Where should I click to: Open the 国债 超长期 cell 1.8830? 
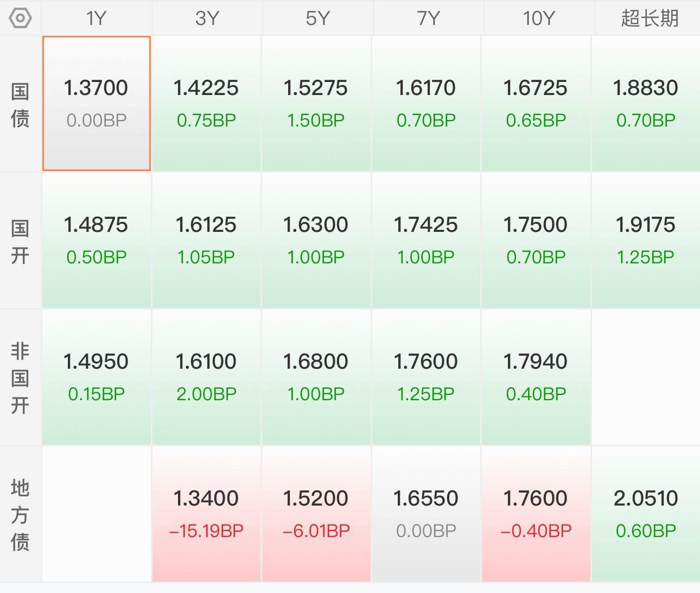coord(646,103)
